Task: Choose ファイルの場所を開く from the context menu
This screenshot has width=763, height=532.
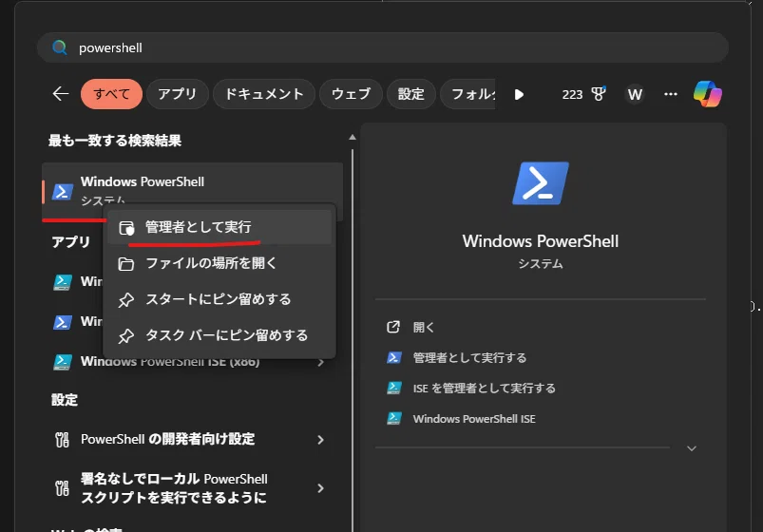Action: click(x=219, y=263)
